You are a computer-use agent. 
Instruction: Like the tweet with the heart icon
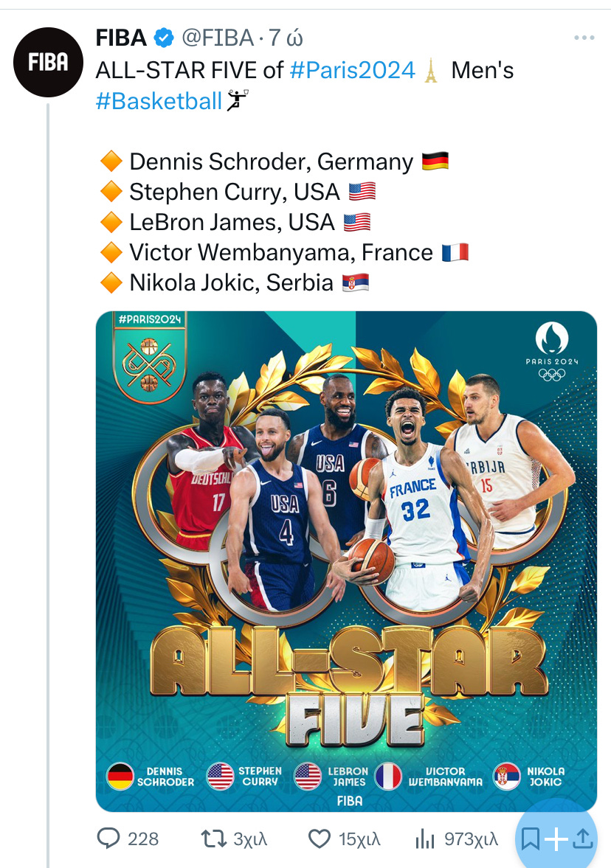click(320, 839)
